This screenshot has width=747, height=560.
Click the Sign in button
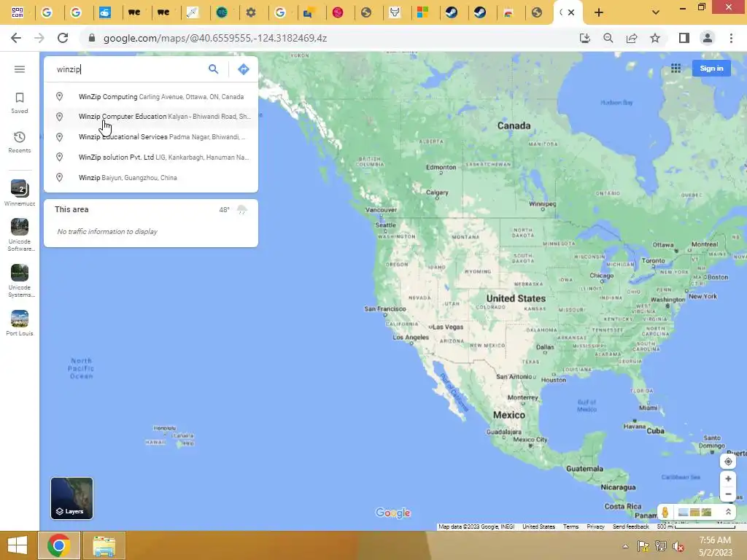coord(711,69)
